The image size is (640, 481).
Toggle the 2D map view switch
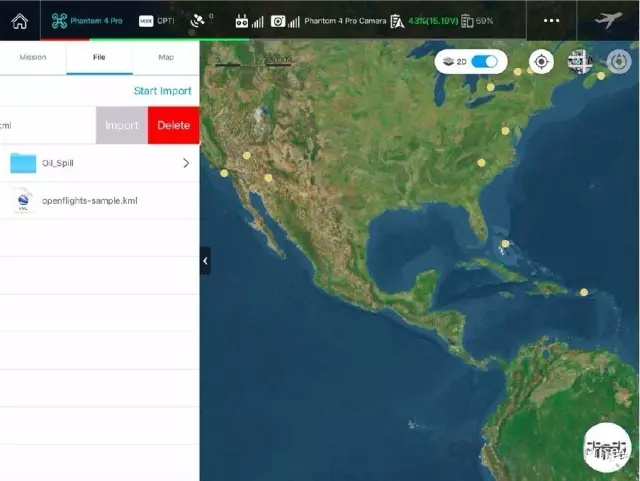pos(484,62)
